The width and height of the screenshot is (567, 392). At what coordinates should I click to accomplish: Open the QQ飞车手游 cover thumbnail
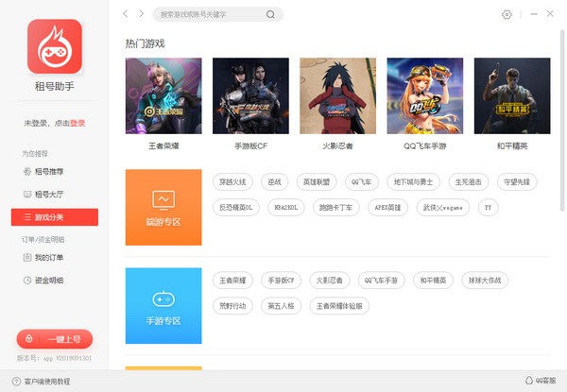pos(425,95)
